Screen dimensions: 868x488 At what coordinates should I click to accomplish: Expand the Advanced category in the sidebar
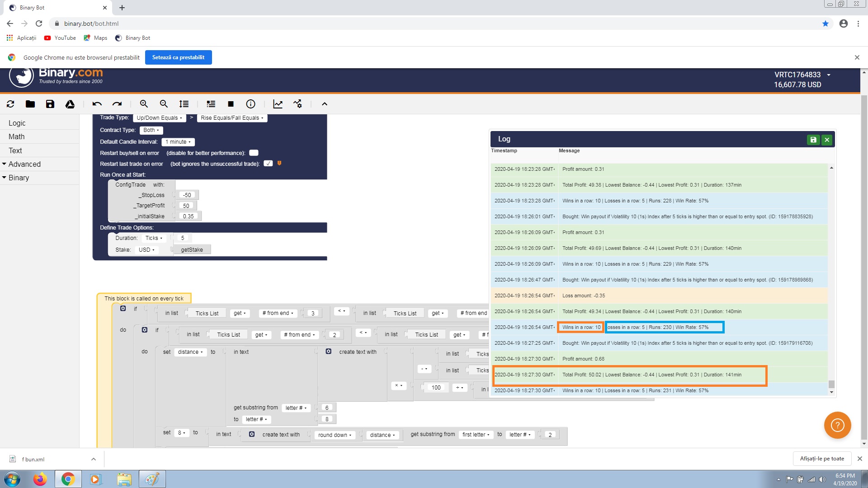click(x=25, y=164)
